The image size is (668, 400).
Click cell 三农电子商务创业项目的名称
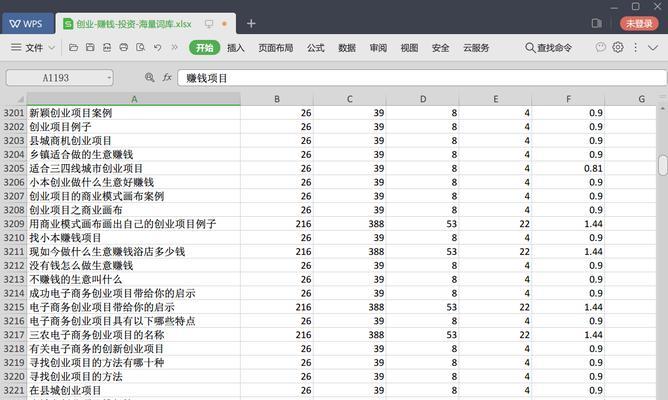(134, 335)
